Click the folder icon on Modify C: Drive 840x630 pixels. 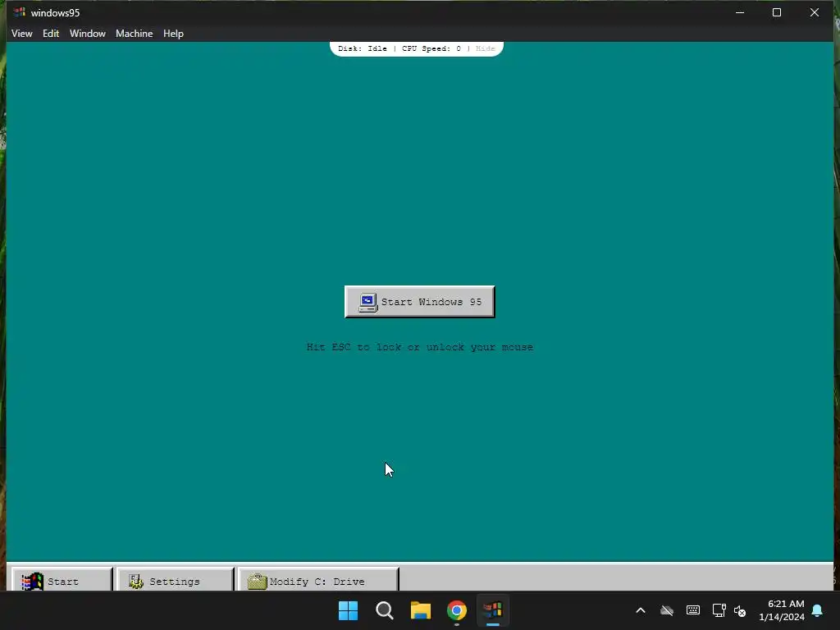(x=257, y=582)
